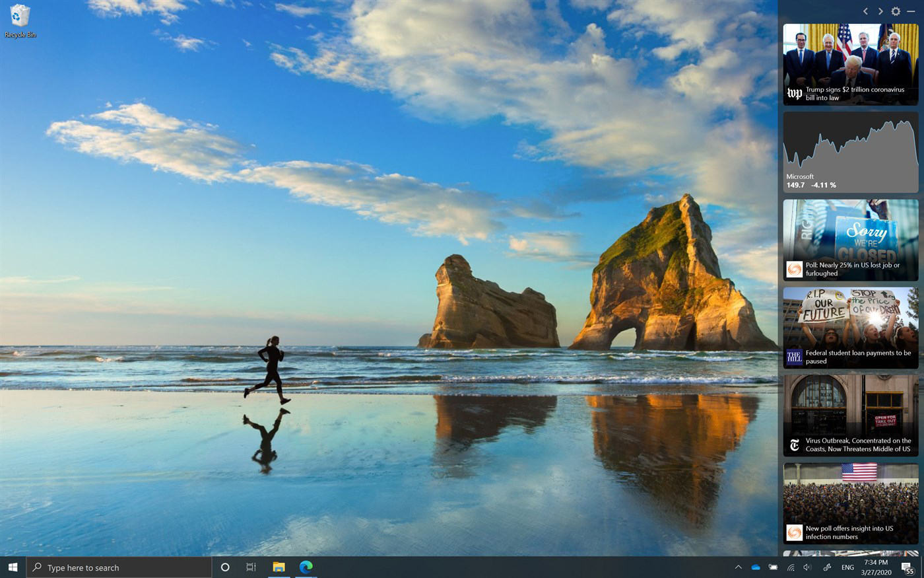Click the Cortana icon in the taskbar
924x578 pixels.
[x=224, y=567]
